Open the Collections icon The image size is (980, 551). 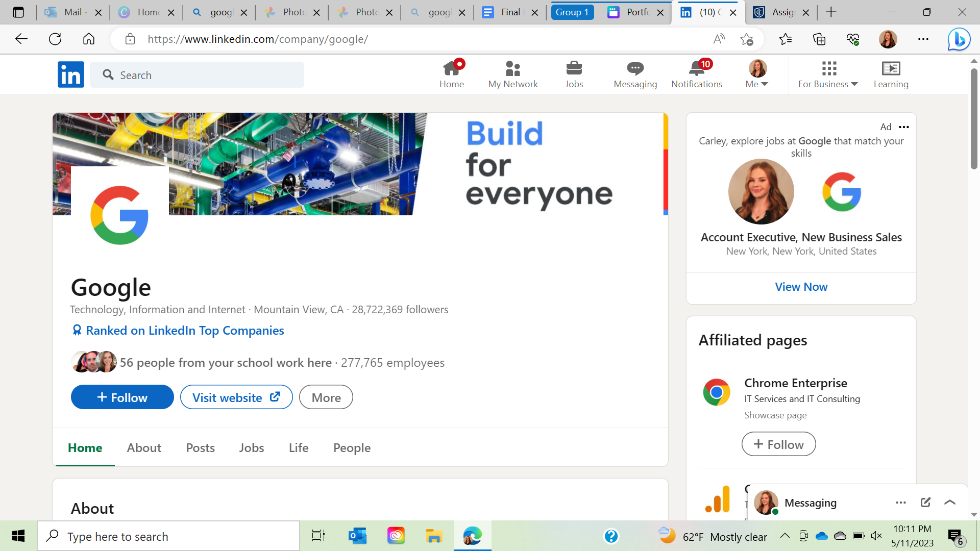(819, 39)
